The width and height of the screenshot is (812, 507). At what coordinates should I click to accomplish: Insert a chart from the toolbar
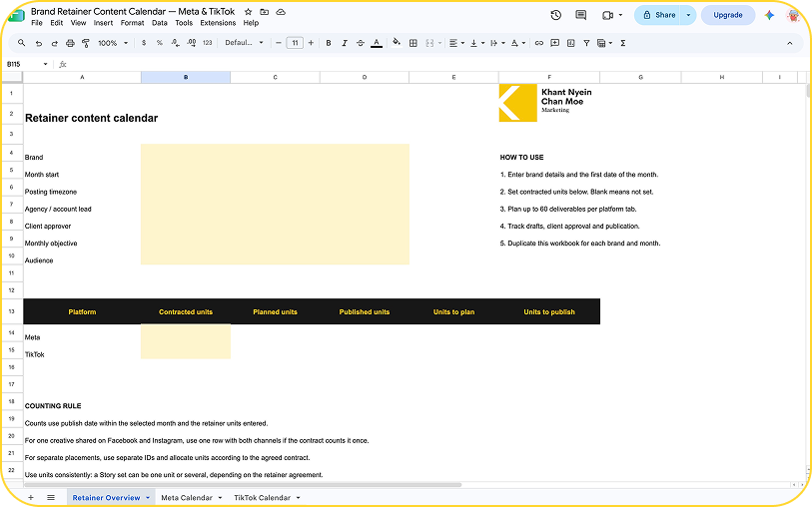(570, 43)
